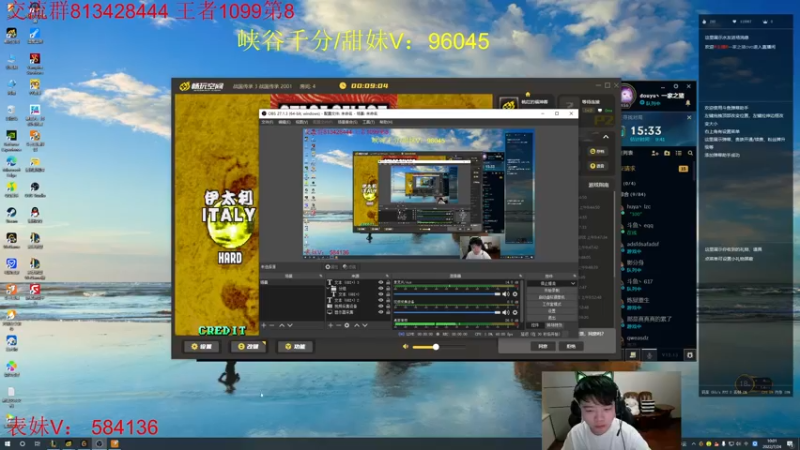Click the notification bell in League client

pyautogui.click(x=688, y=103)
